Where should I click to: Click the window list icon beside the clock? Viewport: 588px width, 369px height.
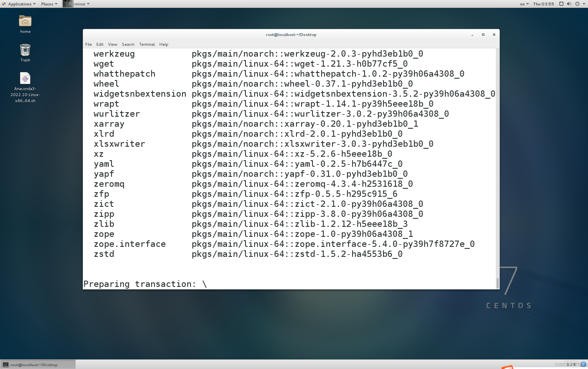pyautogui.click(x=561, y=4)
